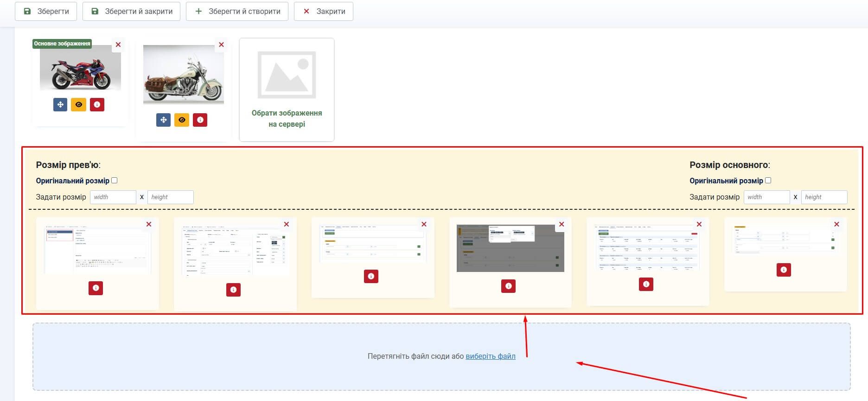The width and height of the screenshot is (868, 401).
Task: Click 'Зберегти й створити' button
Action: [237, 11]
